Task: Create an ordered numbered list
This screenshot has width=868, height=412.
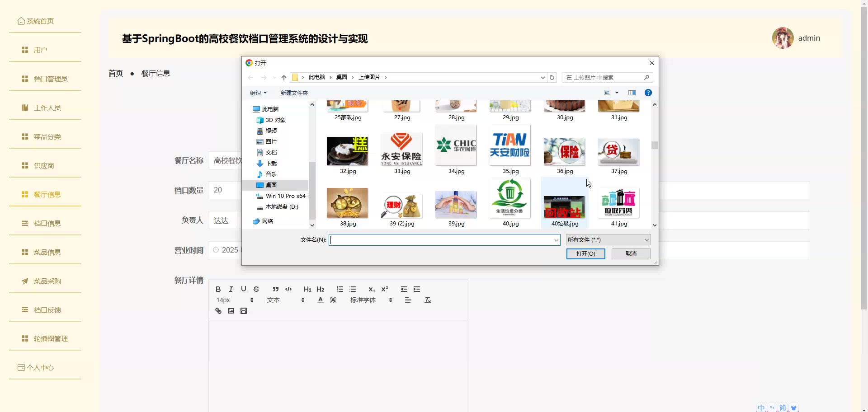Action: click(340, 289)
